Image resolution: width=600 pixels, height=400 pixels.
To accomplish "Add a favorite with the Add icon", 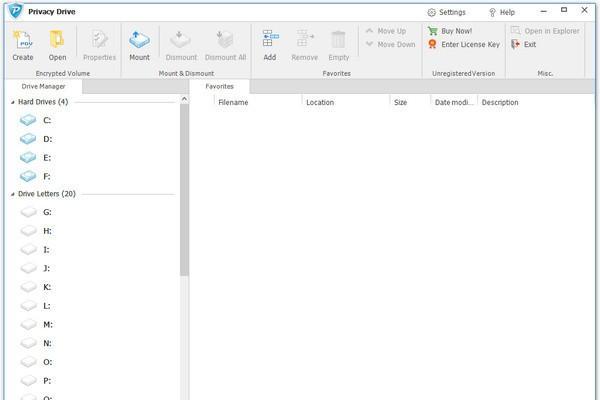I will click(270, 39).
